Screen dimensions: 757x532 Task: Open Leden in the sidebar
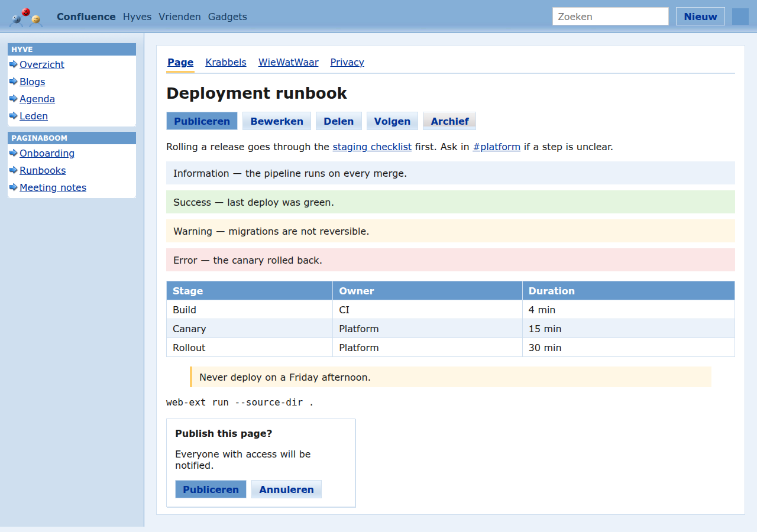(34, 116)
